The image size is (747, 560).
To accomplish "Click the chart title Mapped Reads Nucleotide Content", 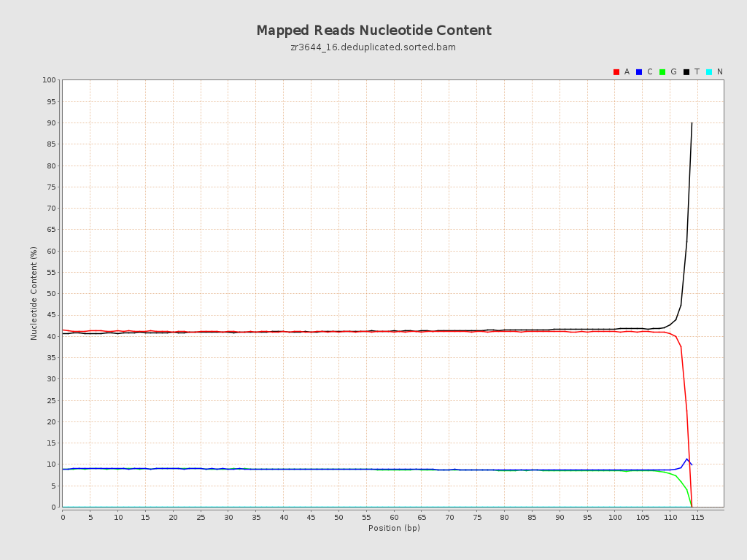I will coord(374,31).
